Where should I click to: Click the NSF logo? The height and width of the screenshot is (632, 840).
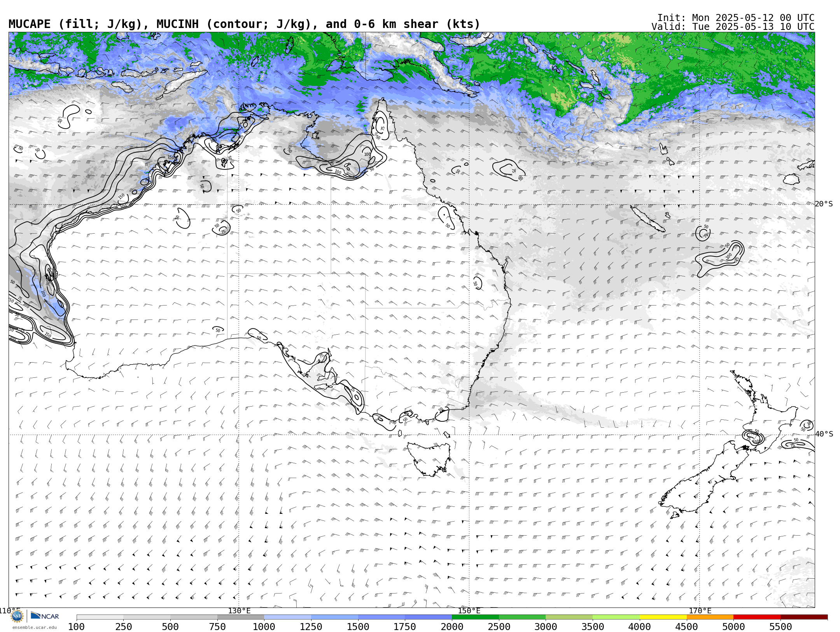pyautogui.click(x=17, y=616)
